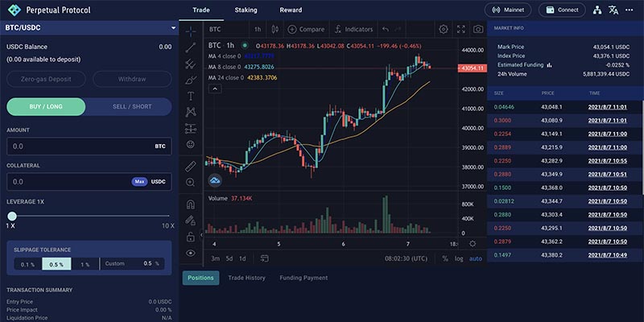Viewport: 644px width, 322px height.
Task: Click the BTC amount input field
Action: [89, 147]
